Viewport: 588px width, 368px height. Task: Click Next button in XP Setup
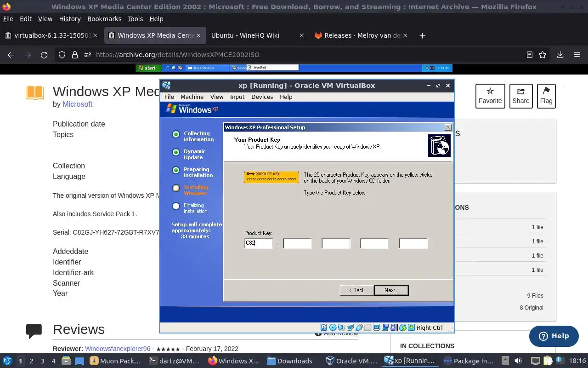tap(391, 290)
